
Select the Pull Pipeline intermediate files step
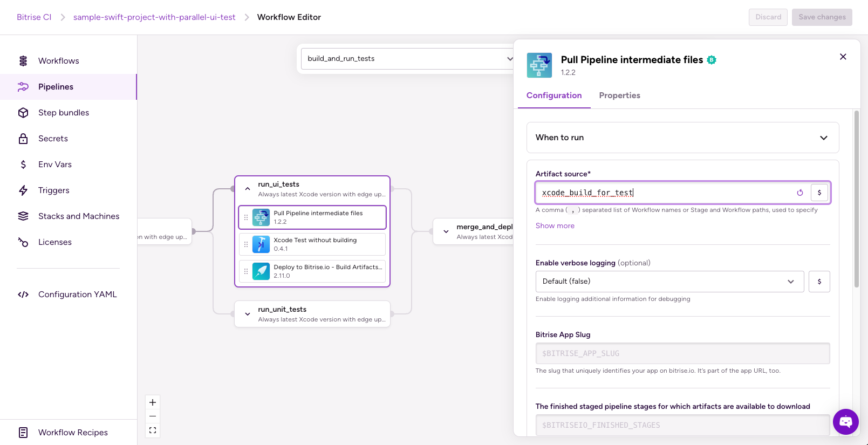pos(312,217)
